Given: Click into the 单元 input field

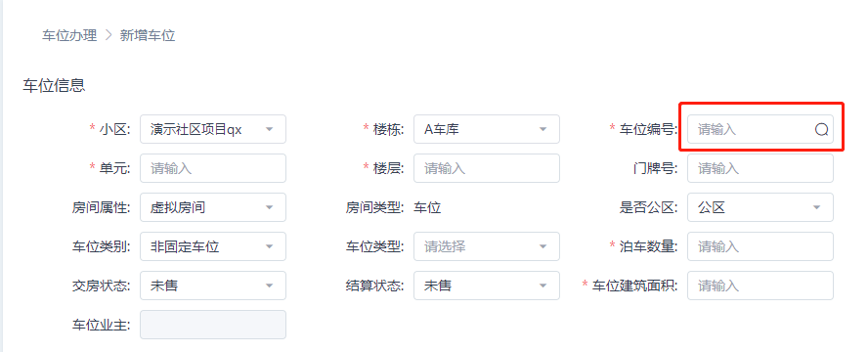Looking at the screenshot, I should pos(213,168).
